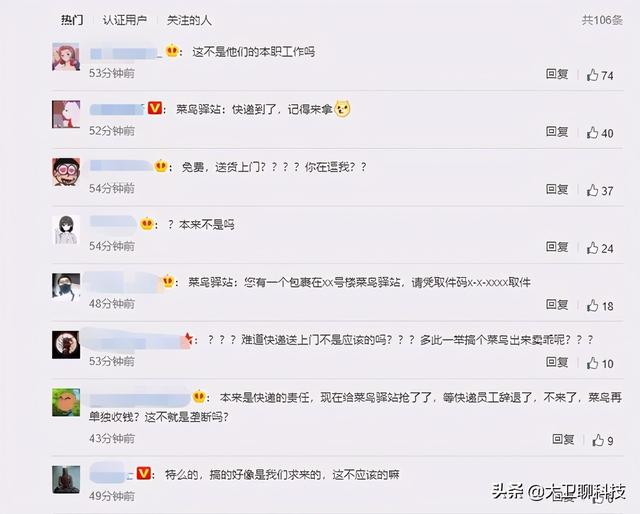Click thumbs-up beside the 24 count

[592, 248]
